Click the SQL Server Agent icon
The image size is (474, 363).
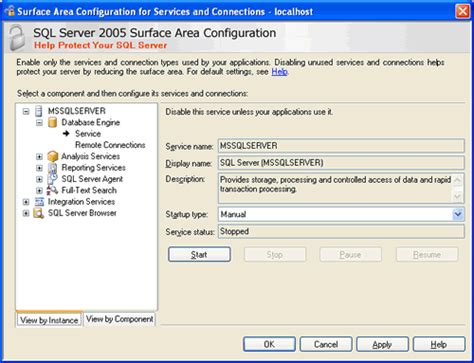(52, 179)
